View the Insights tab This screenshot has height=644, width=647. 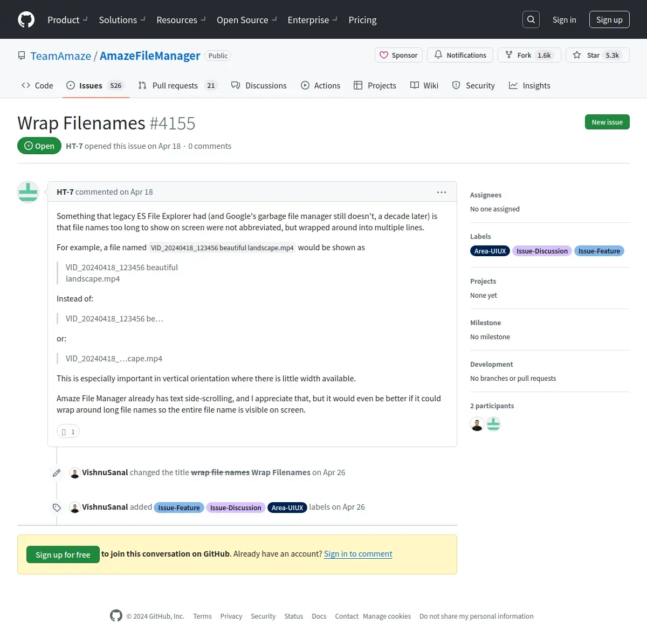click(x=529, y=85)
